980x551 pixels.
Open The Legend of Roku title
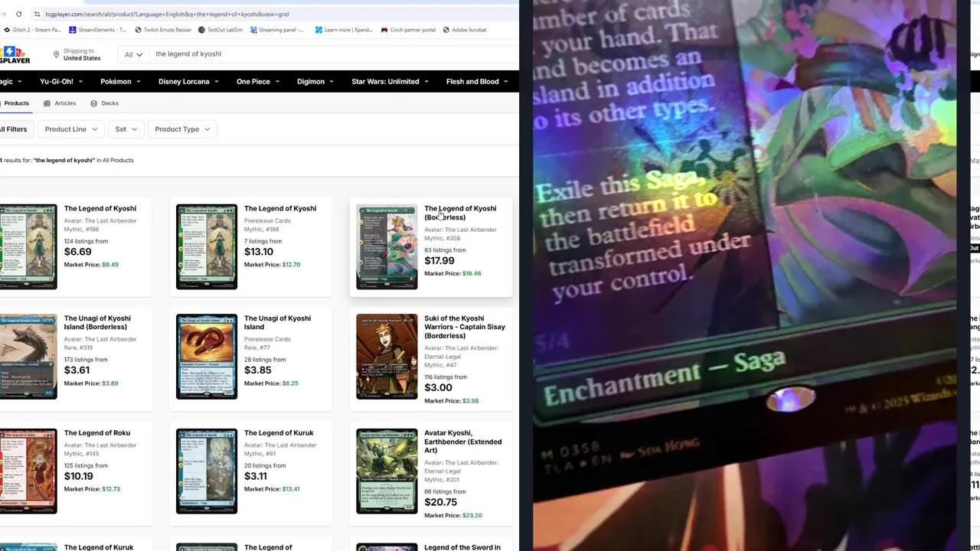pos(97,433)
